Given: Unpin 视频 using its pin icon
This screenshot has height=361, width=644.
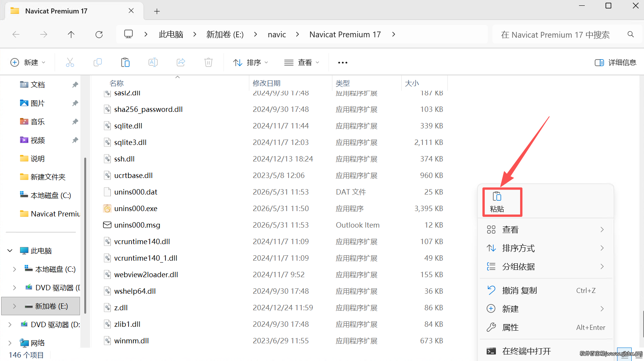Looking at the screenshot, I should click(x=75, y=140).
